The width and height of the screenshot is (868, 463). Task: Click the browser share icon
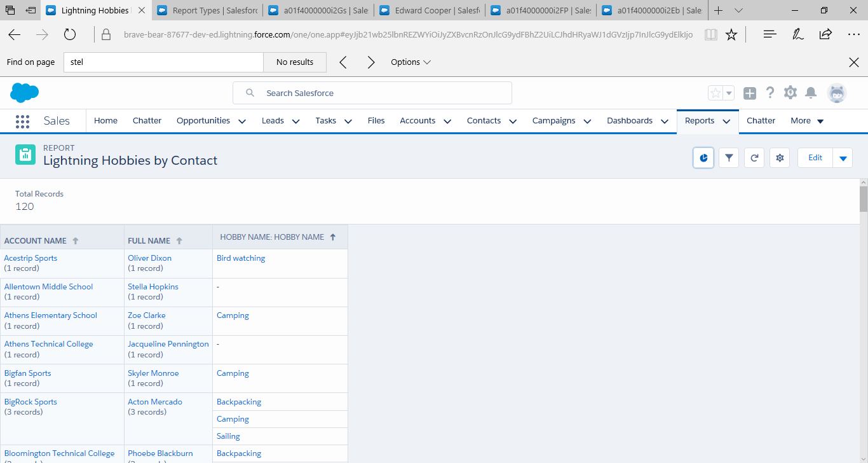pos(825,34)
